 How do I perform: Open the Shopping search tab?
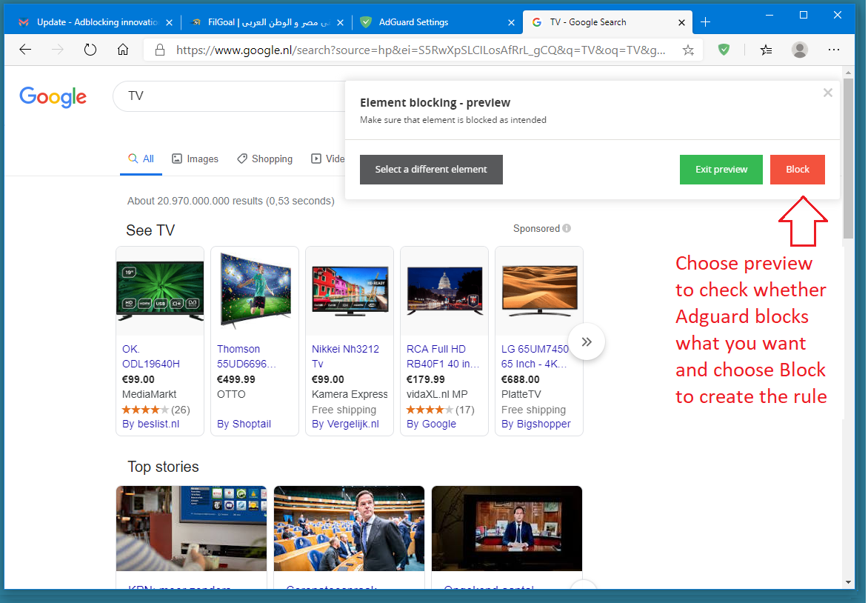265,159
